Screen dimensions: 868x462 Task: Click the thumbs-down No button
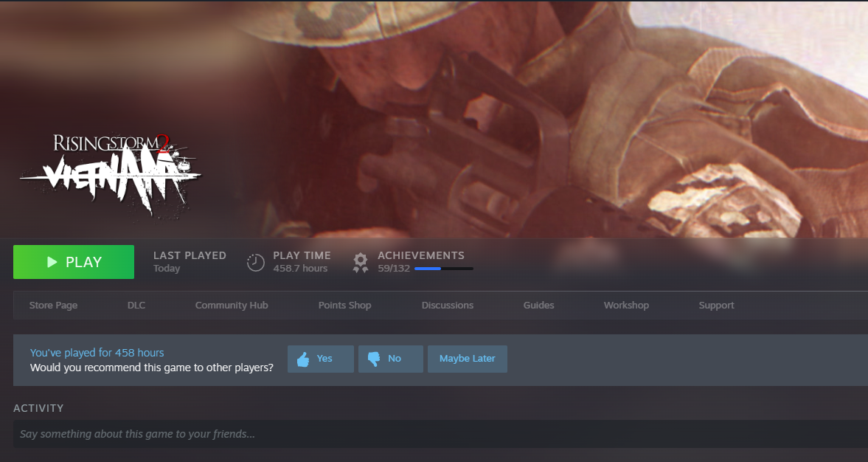[391, 359]
